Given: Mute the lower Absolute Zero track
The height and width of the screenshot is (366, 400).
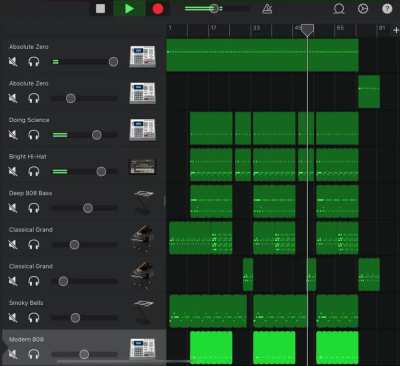Looking at the screenshot, I should pyautogui.click(x=13, y=98).
